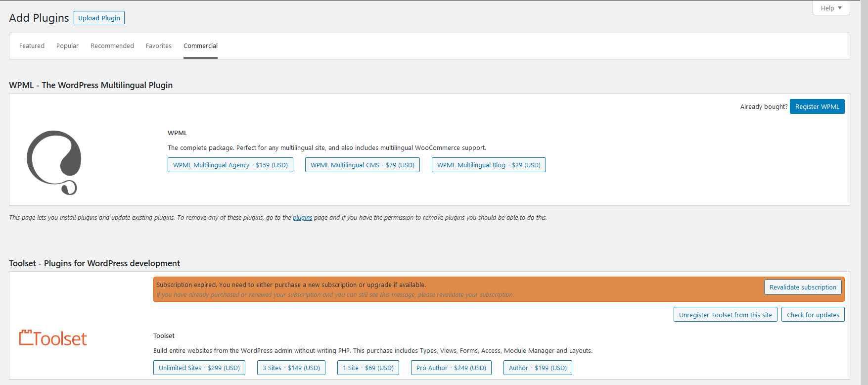
Task: Open the Featured tab
Action: click(32, 46)
